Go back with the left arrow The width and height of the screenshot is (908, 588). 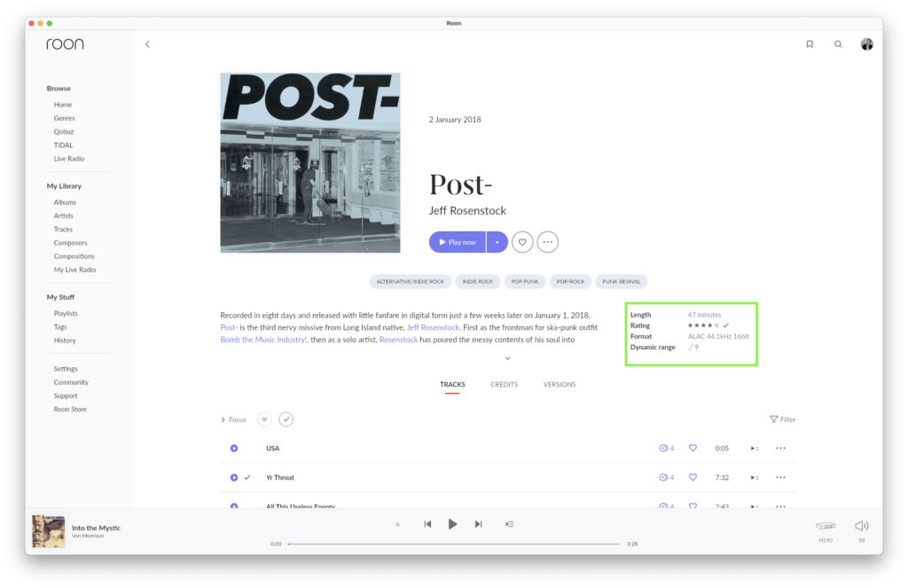click(148, 44)
